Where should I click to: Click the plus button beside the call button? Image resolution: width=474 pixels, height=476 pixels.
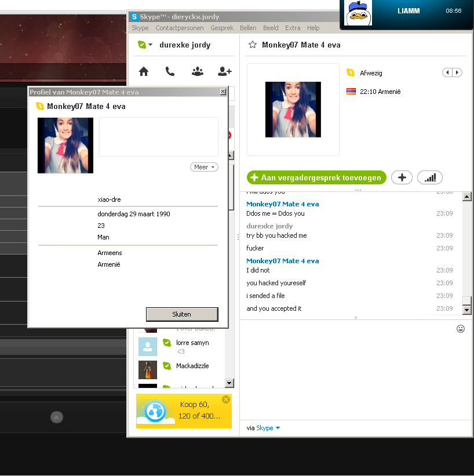coord(402,177)
